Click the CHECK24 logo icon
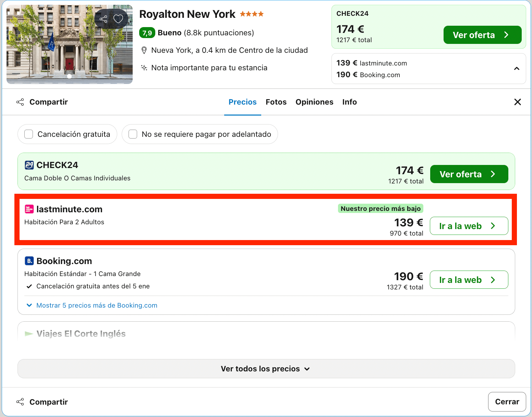Image resolution: width=532 pixels, height=417 pixels. tap(29, 165)
